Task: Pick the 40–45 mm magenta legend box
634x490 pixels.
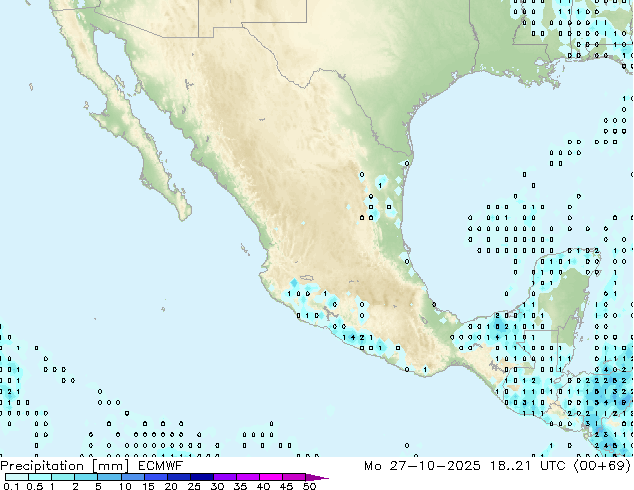Action: [271, 477]
